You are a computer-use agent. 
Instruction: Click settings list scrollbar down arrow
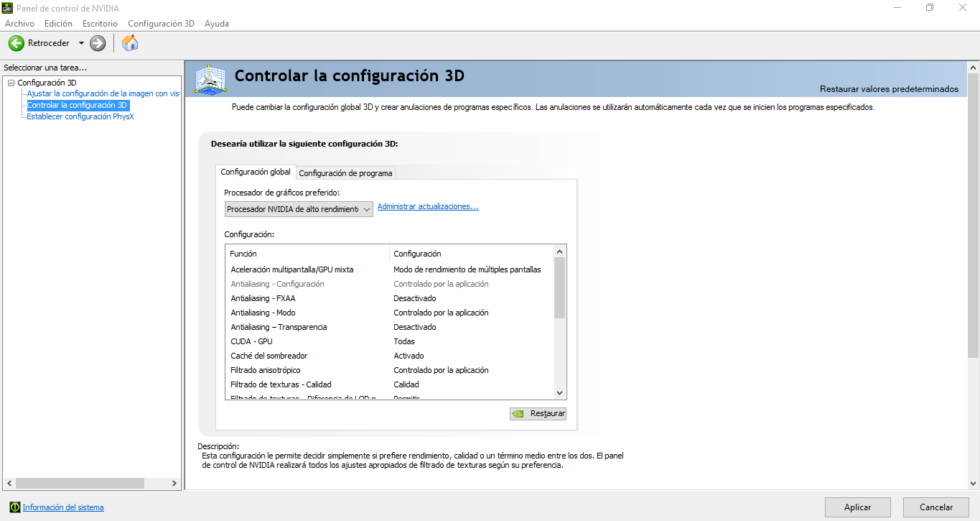[560, 393]
